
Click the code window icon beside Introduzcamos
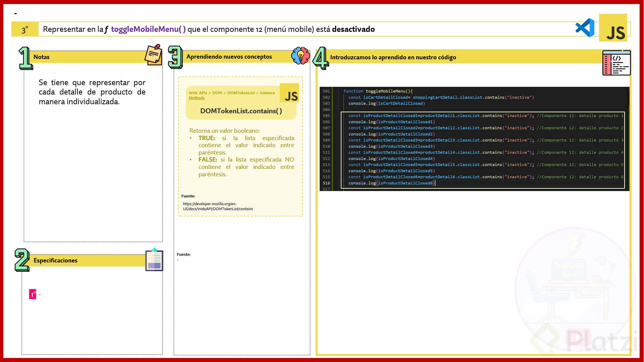click(x=616, y=63)
